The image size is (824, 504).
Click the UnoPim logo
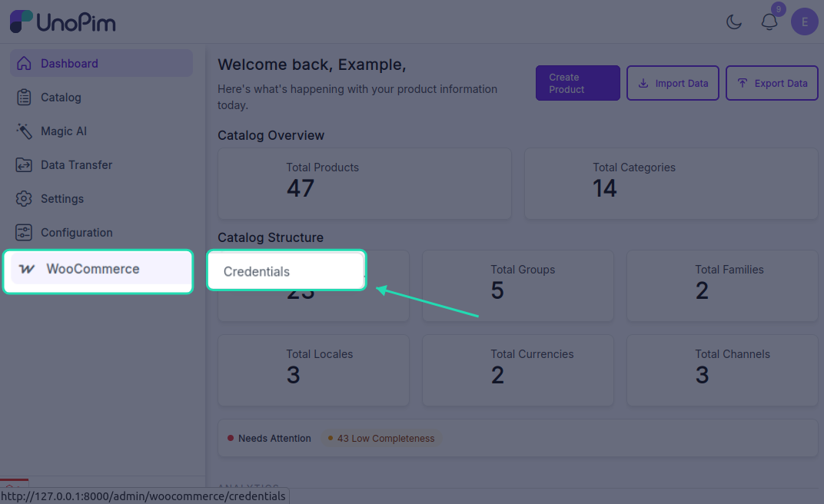tap(62, 22)
